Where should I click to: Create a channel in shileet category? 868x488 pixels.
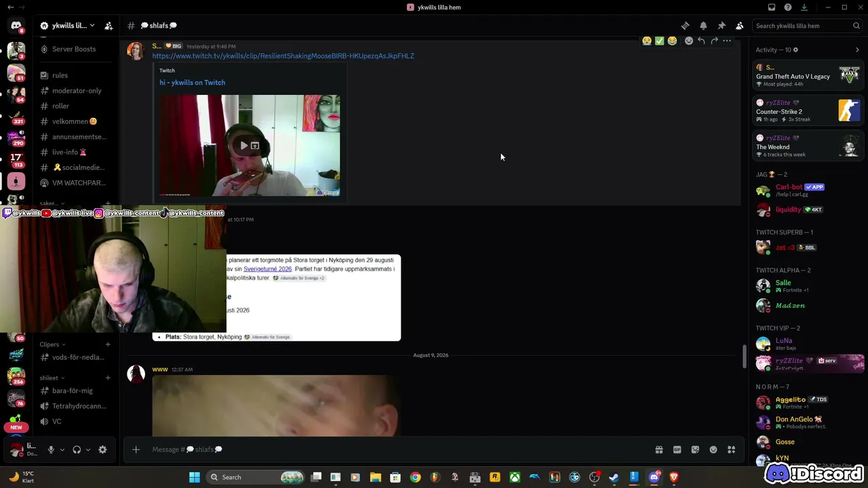tap(108, 378)
